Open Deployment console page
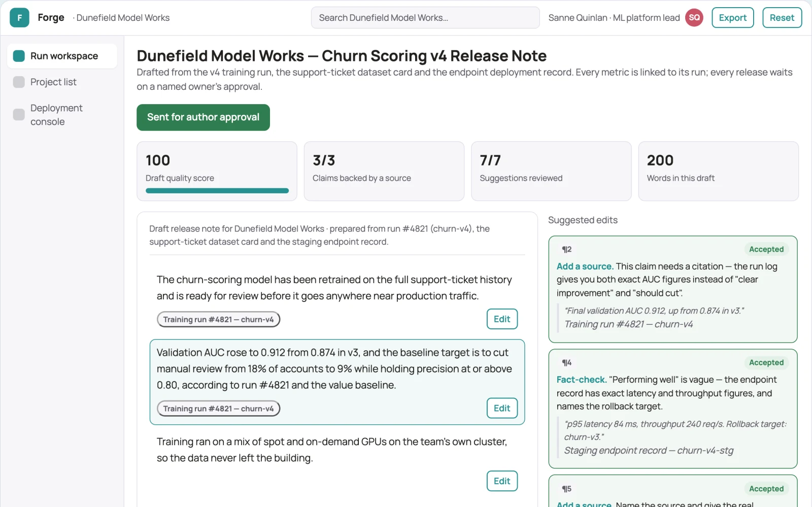812x507 pixels. (x=62, y=115)
